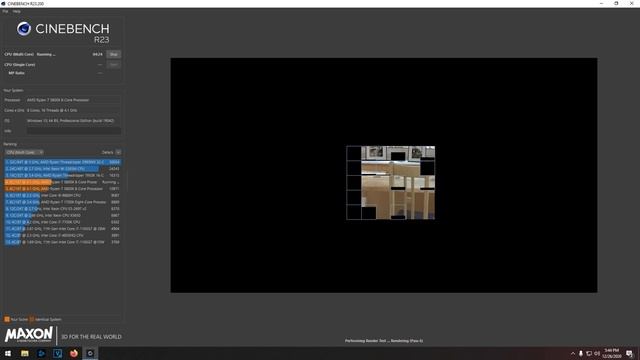Select the Xeon X5650 ranking row
Screen dimensions: 640x360
click(x=62, y=216)
